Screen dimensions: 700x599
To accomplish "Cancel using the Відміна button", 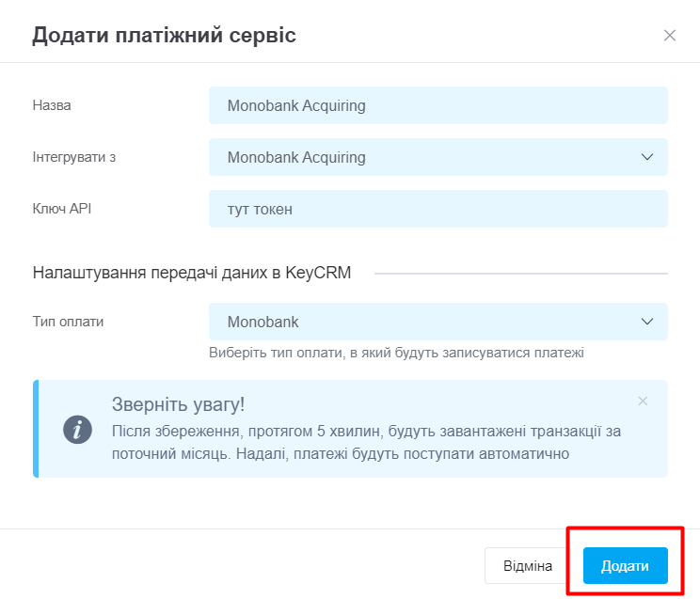I will 527,565.
